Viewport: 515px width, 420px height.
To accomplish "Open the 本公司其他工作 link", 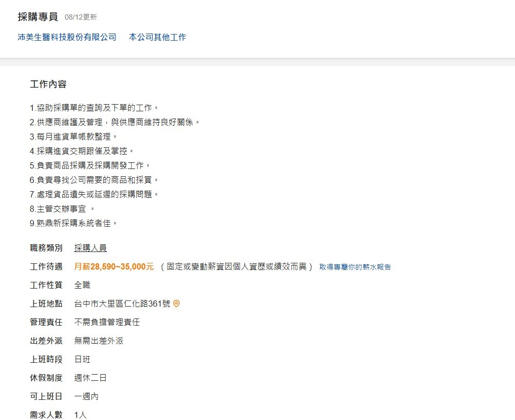I will [x=158, y=37].
